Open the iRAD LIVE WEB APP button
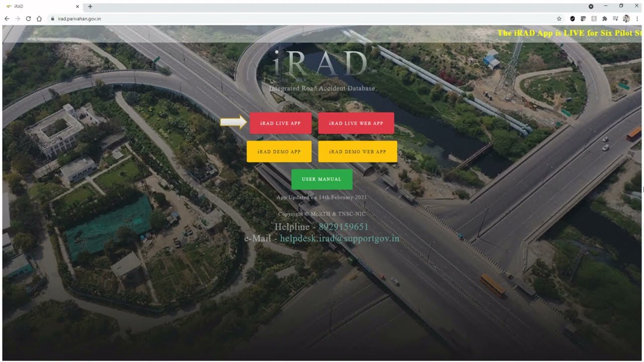Screen dimensions: 644x362 (356, 123)
